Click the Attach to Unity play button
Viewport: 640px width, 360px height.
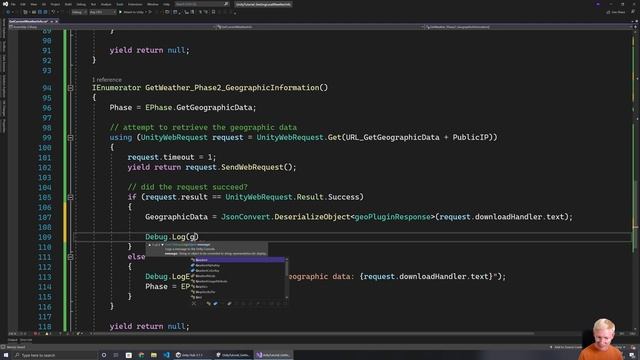[132, 12]
